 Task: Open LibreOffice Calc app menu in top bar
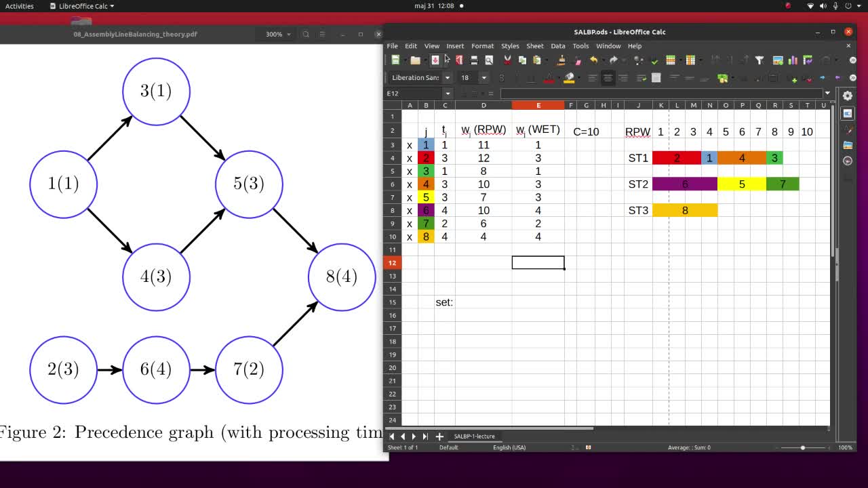point(82,6)
